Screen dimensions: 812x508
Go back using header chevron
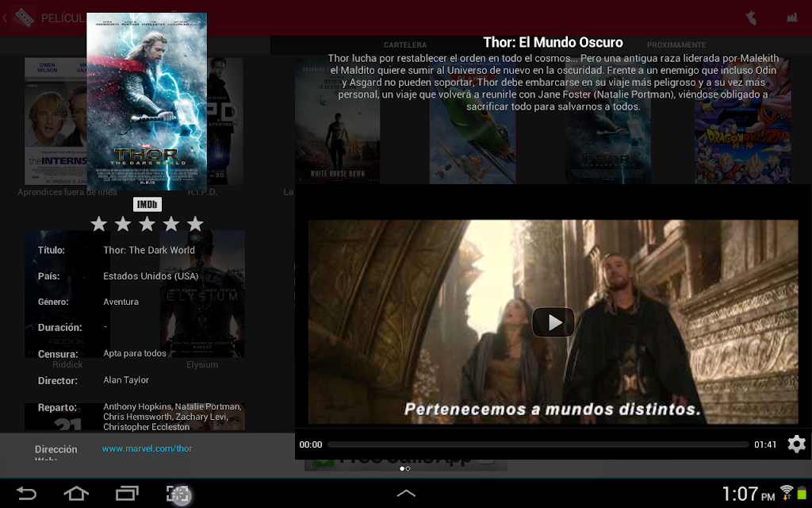pos(5,18)
